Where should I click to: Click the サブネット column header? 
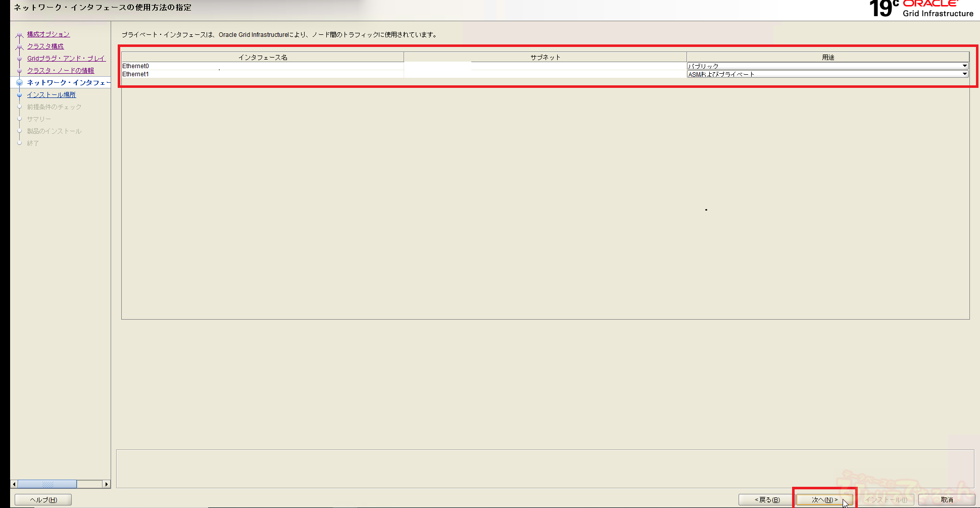(545, 57)
